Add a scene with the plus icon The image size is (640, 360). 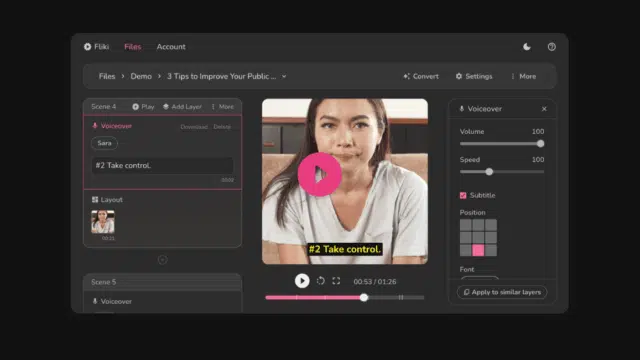coord(162,260)
